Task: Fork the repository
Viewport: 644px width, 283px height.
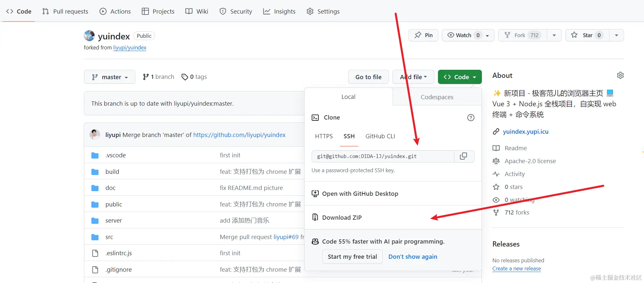Action: 523,35
